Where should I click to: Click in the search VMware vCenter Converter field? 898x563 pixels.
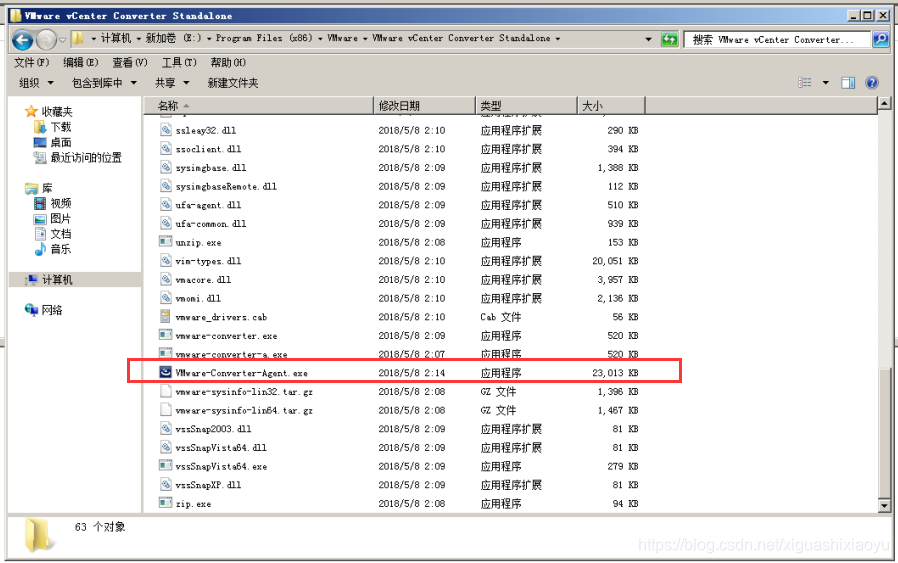778,40
